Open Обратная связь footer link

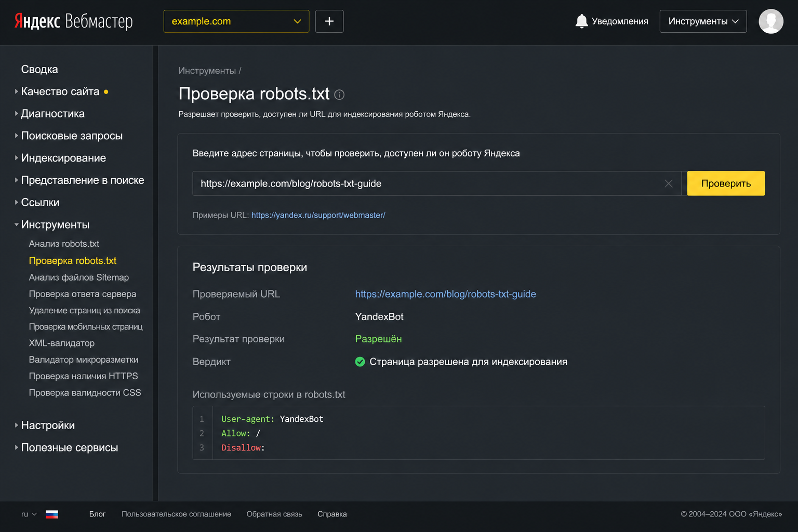tap(274, 514)
